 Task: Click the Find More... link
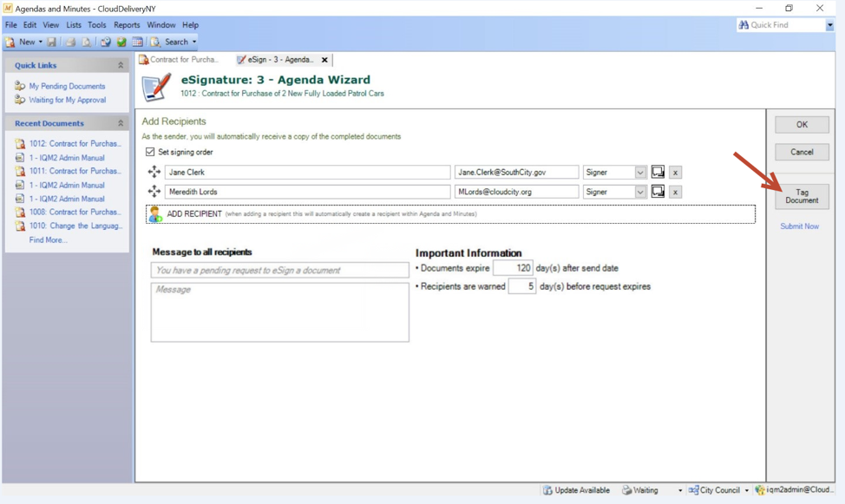(48, 240)
